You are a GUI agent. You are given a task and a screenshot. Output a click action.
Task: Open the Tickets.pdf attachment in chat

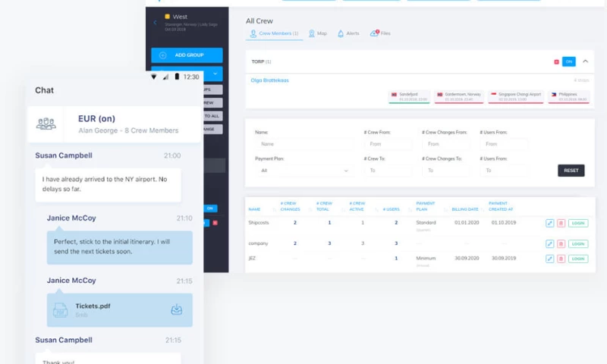[x=120, y=310]
